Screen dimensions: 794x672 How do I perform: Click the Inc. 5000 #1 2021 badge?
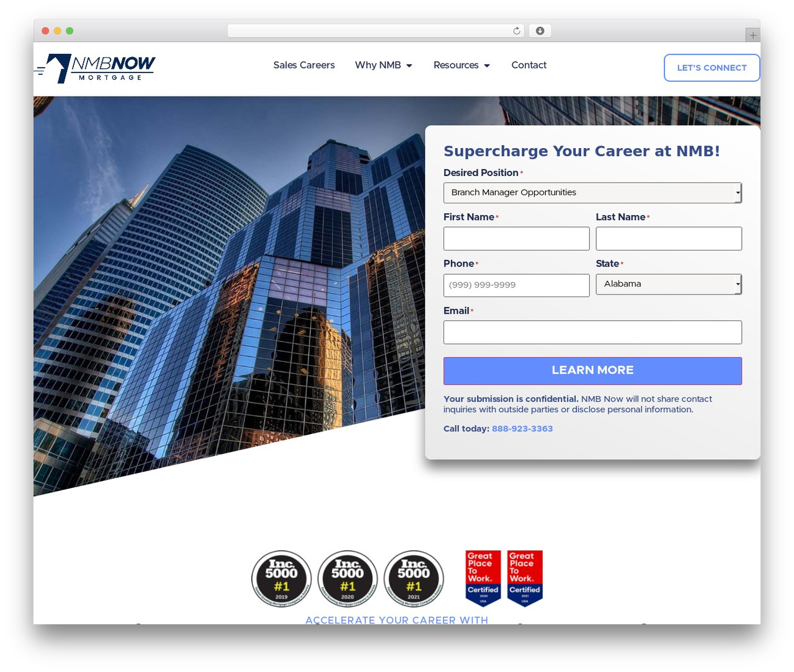414,579
